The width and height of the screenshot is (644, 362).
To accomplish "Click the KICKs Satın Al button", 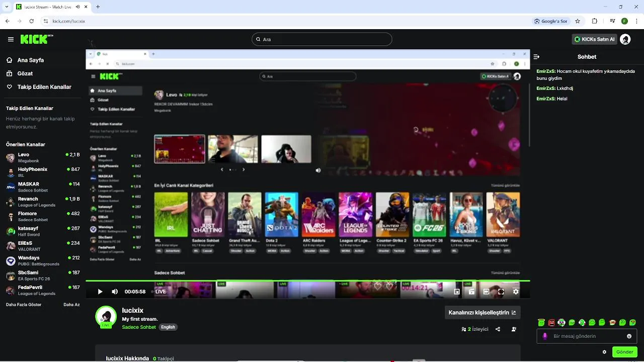I will (594, 39).
